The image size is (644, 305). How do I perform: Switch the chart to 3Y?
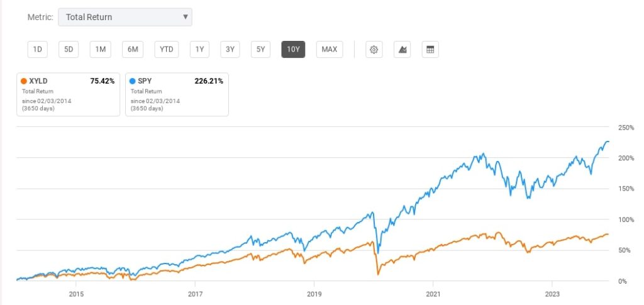(230, 50)
